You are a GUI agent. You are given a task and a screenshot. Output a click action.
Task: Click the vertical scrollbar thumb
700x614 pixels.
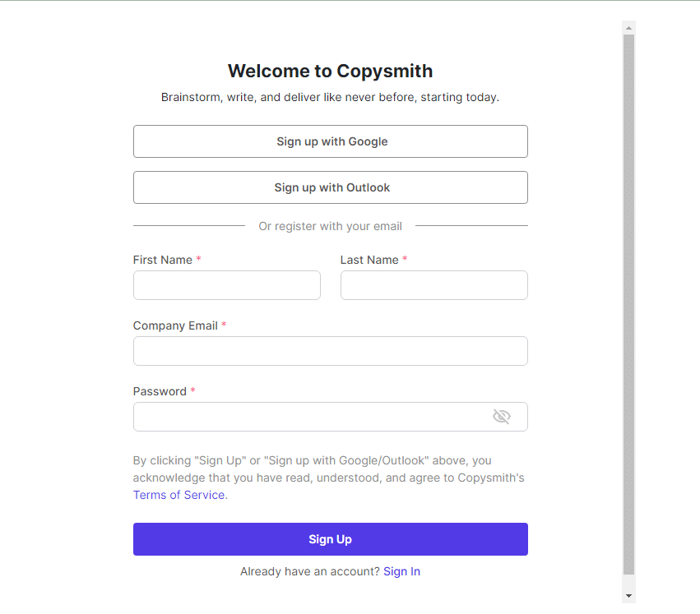[629, 304]
